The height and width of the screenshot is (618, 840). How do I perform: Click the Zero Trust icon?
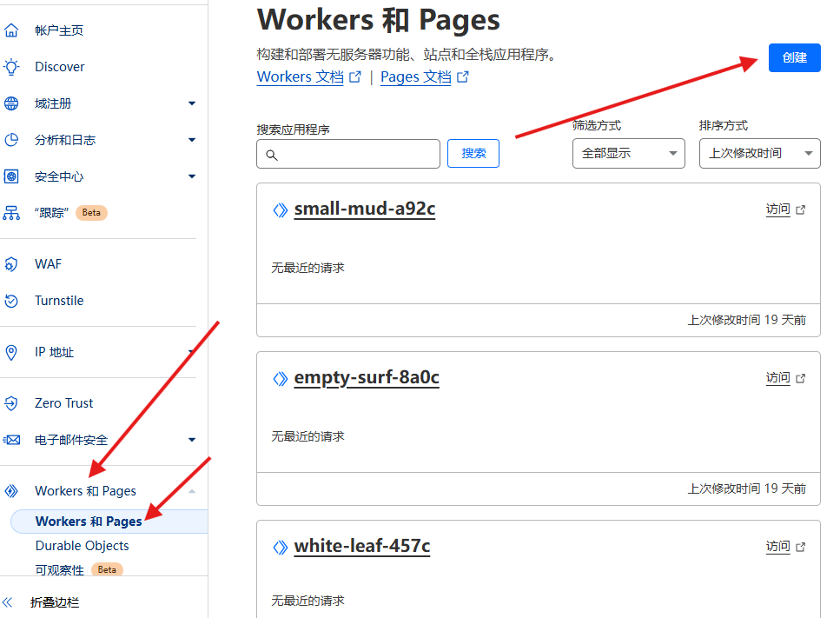pos(11,403)
